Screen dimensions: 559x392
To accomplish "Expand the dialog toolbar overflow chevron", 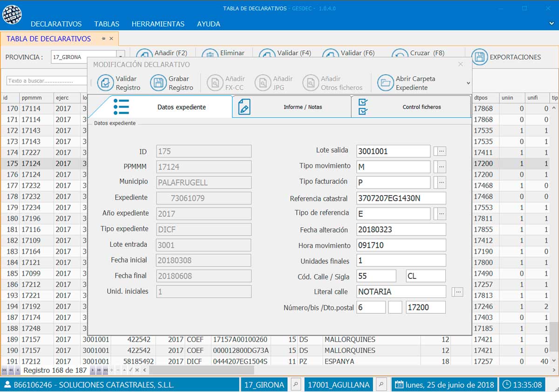I will [468, 83].
